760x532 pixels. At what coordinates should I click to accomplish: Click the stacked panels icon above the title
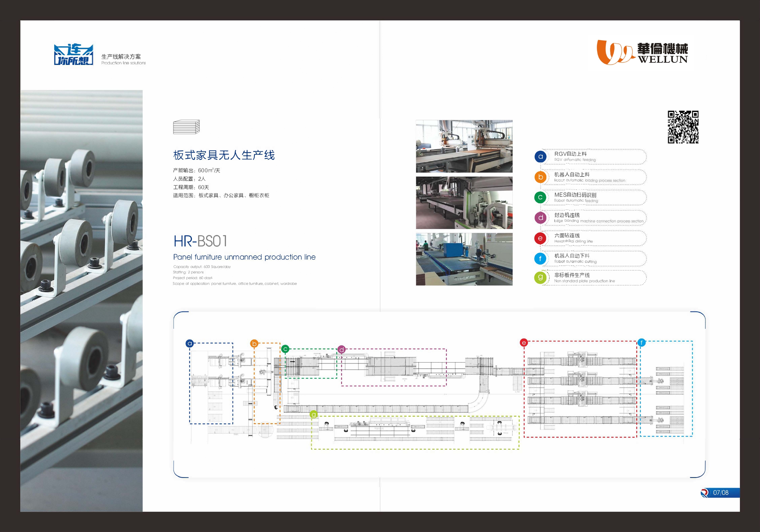(186, 127)
